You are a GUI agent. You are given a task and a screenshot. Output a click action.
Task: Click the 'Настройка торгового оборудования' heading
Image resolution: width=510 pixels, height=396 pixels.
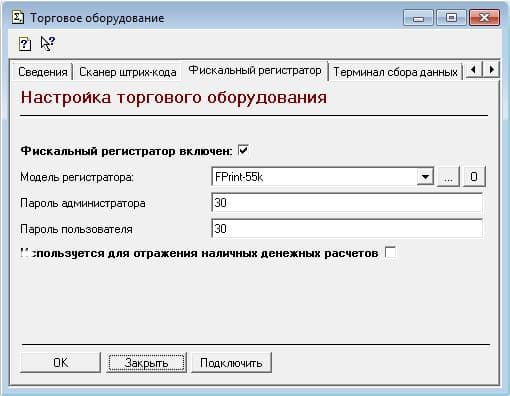click(174, 98)
